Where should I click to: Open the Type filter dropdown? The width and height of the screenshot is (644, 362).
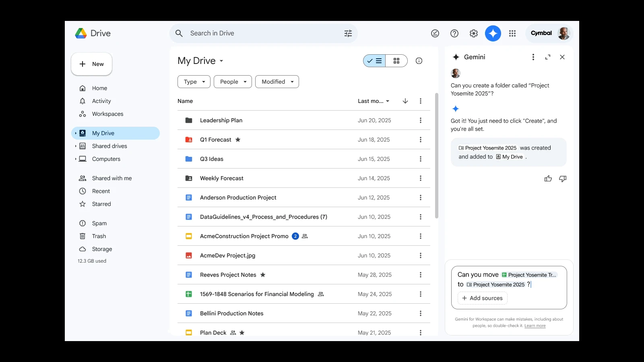click(194, 82)
